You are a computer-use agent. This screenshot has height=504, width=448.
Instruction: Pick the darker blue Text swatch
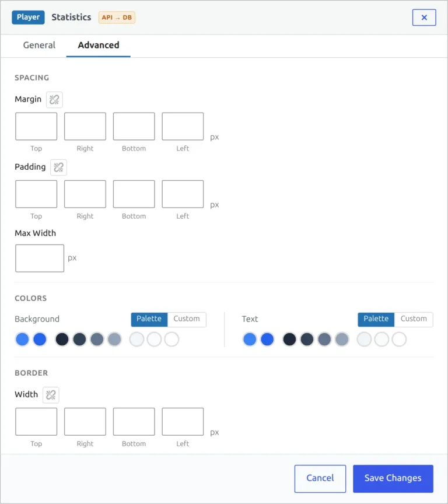coord(267,339)
